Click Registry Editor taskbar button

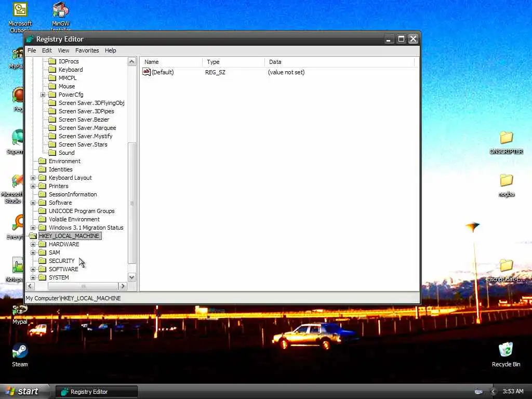pyautogui.click(x=96, y=392)
